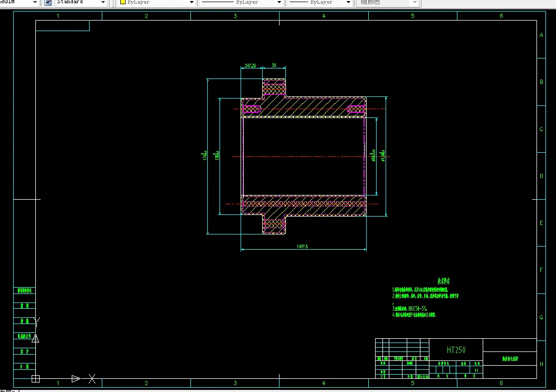
Task: Open the GBDIM dimension style dropdown
Action: click(35, 3)
